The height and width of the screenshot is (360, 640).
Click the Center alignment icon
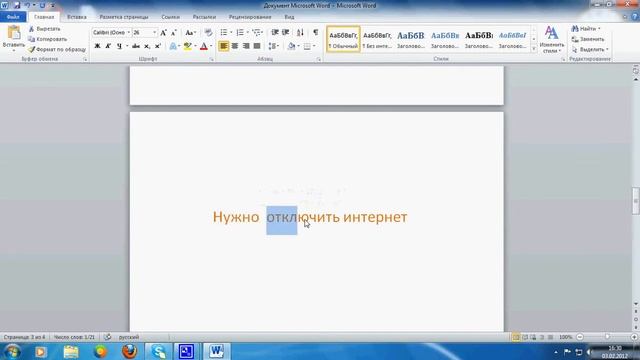[235, 46]
